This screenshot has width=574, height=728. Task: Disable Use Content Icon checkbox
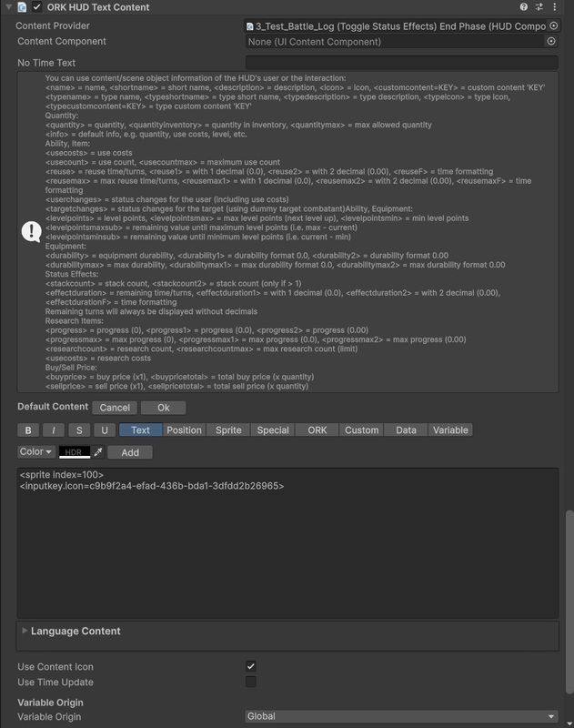[x=250, y=666]
